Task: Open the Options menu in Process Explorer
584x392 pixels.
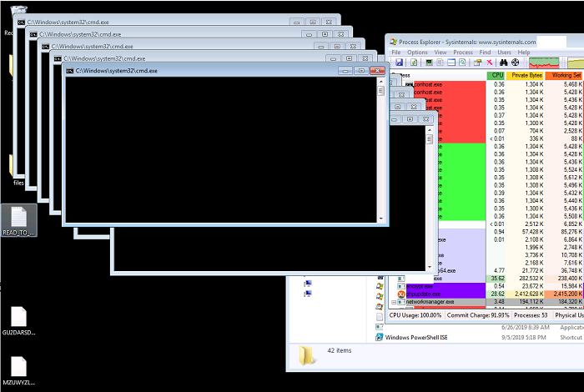Action: point(417,52)
